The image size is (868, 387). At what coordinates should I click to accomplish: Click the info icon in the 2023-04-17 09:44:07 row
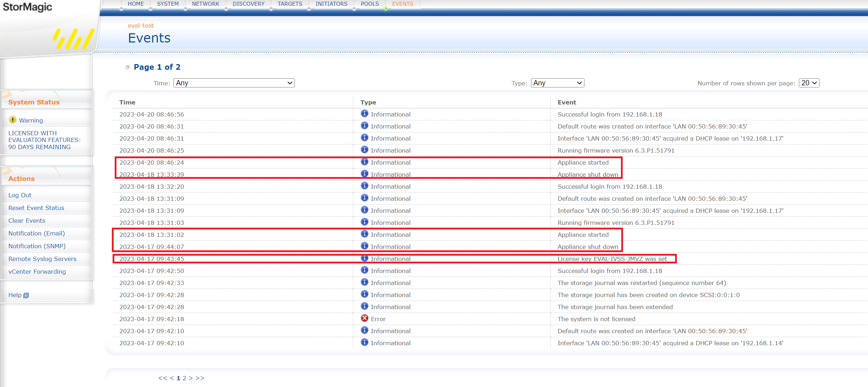pos(364,246)
